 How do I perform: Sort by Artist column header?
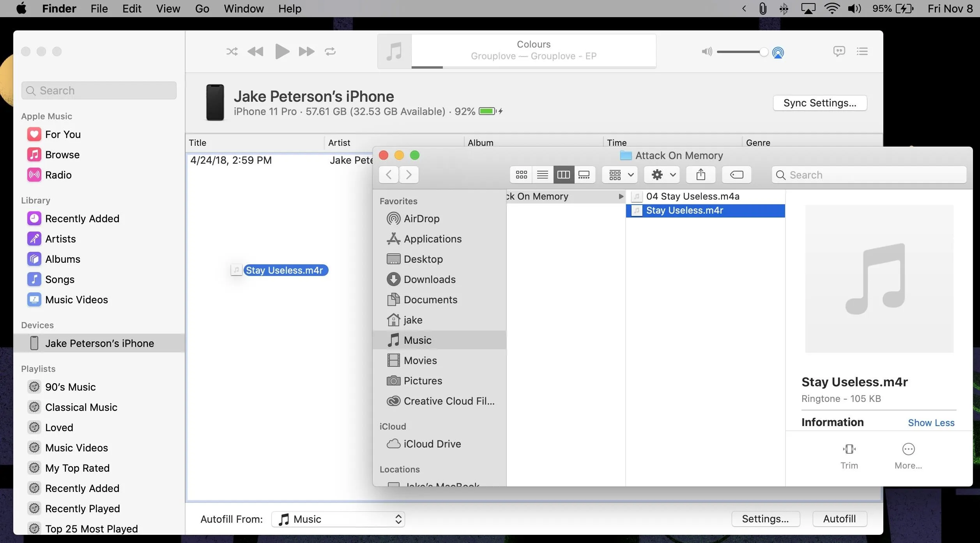[x=339, y=143]
